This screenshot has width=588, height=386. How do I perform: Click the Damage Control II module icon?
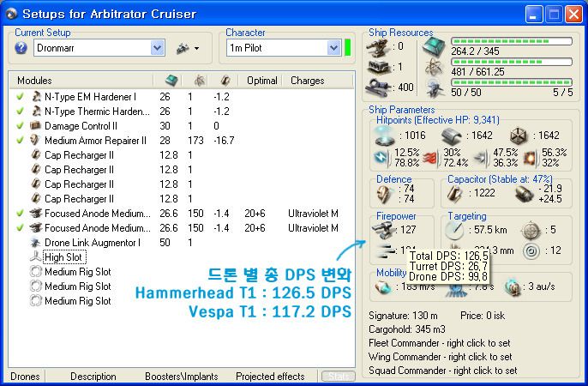36,126
